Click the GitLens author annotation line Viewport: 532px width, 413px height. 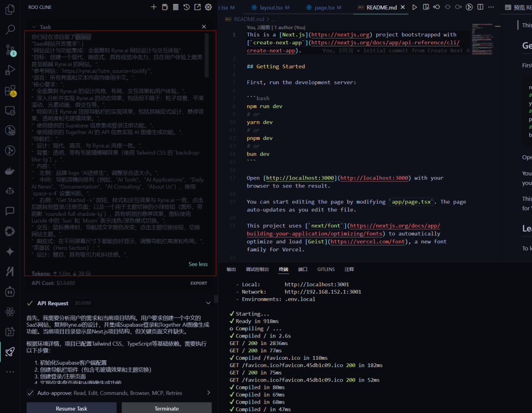[276, 27]
